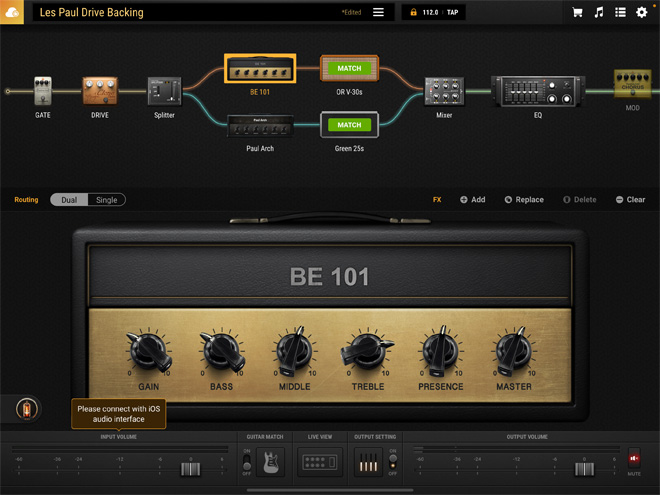Open the preset hamburger menu

tap(378, 12)
